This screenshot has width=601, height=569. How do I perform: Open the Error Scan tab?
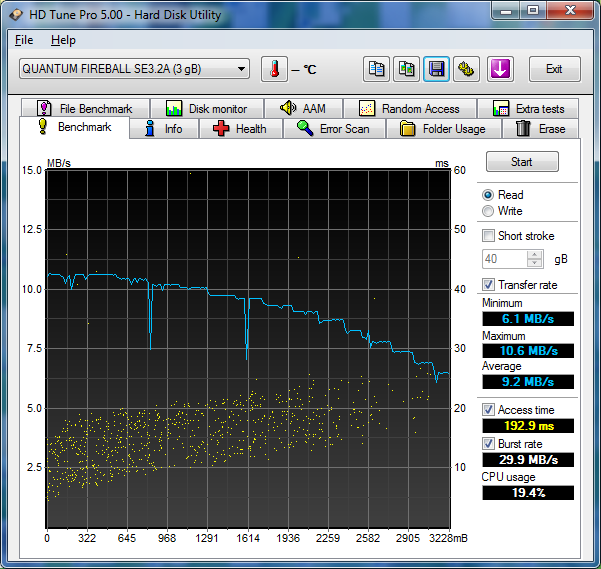[333, 129]
